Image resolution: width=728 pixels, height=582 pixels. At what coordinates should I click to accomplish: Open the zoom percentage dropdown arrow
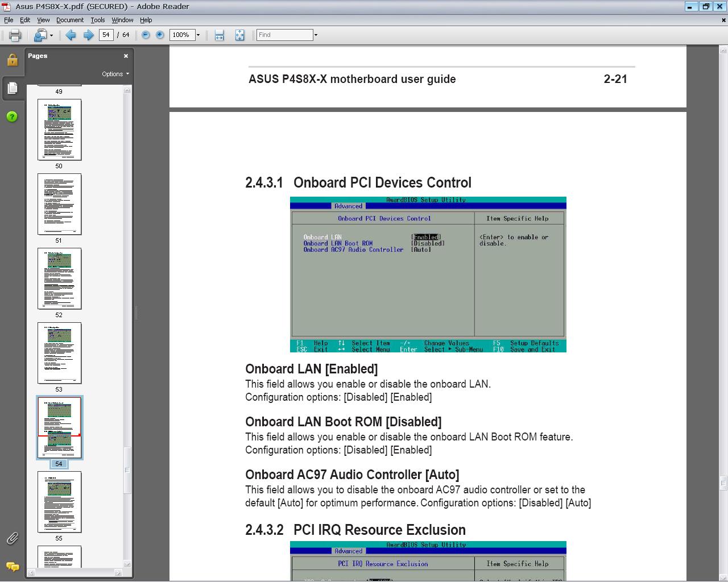(198, 35)
